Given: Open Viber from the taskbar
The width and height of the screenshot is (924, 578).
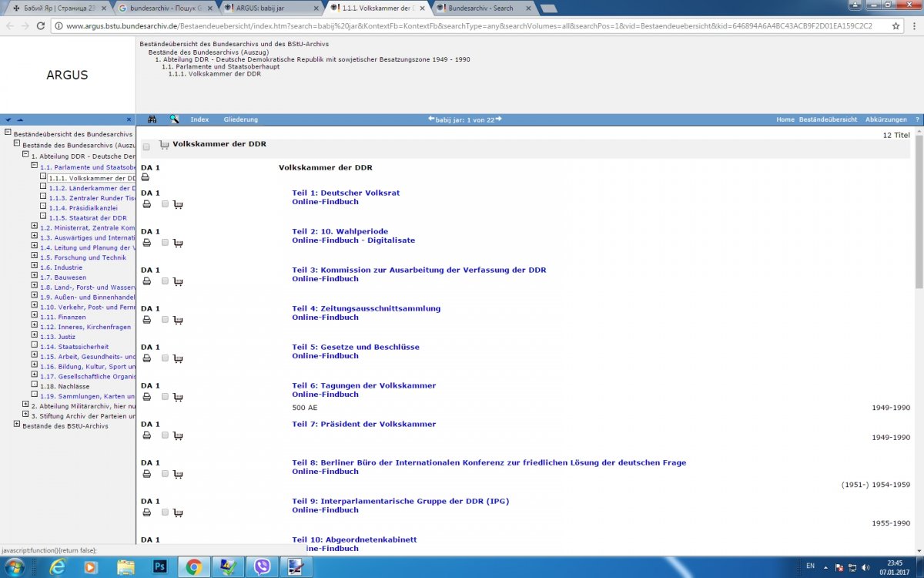Looking at the screenshot, I should tap(262, 566).
